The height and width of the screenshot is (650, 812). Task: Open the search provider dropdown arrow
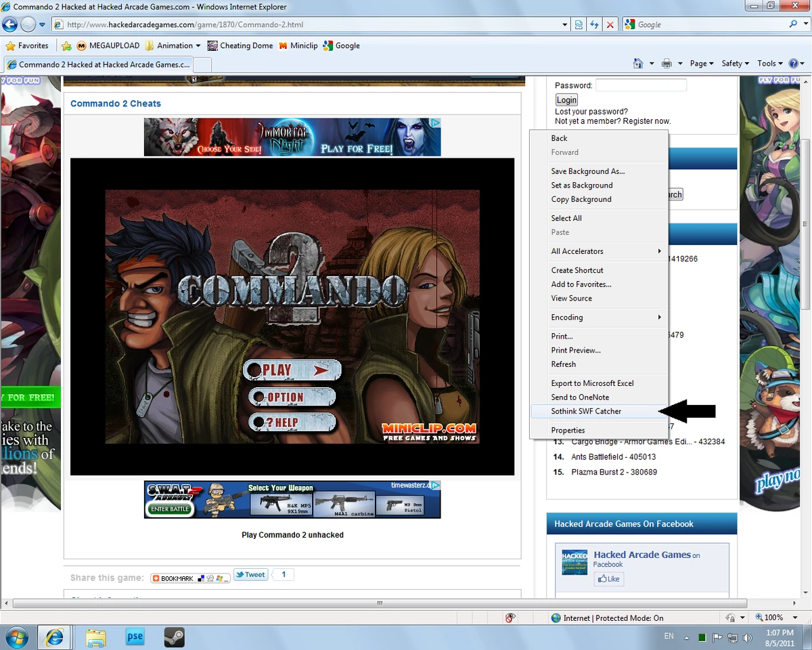click(805, 24)
